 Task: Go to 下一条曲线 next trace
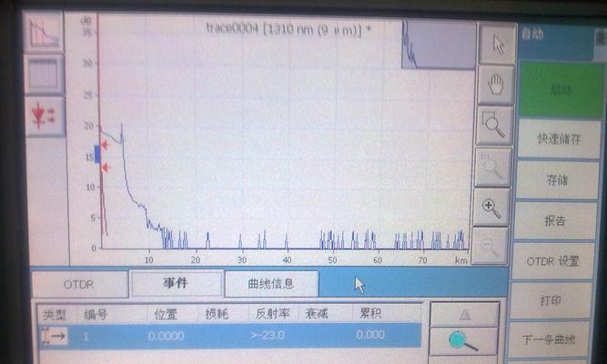549,339
